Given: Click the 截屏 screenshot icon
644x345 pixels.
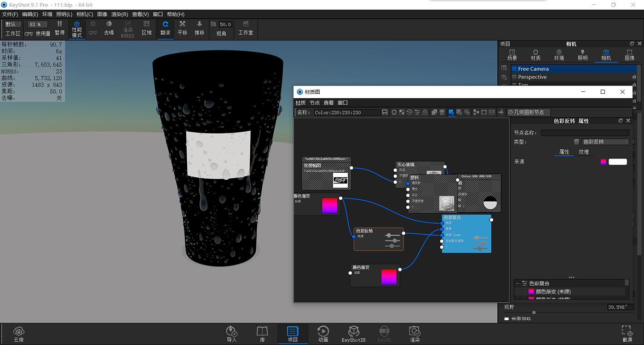Looking at the screenshot, I should point(627,334).
